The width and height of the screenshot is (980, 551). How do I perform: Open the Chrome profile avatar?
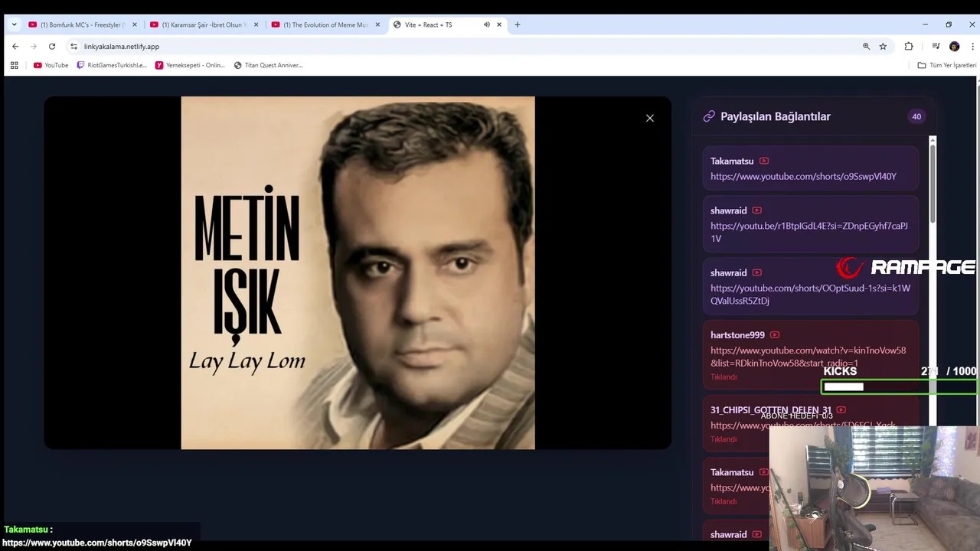tap(954, 46)
